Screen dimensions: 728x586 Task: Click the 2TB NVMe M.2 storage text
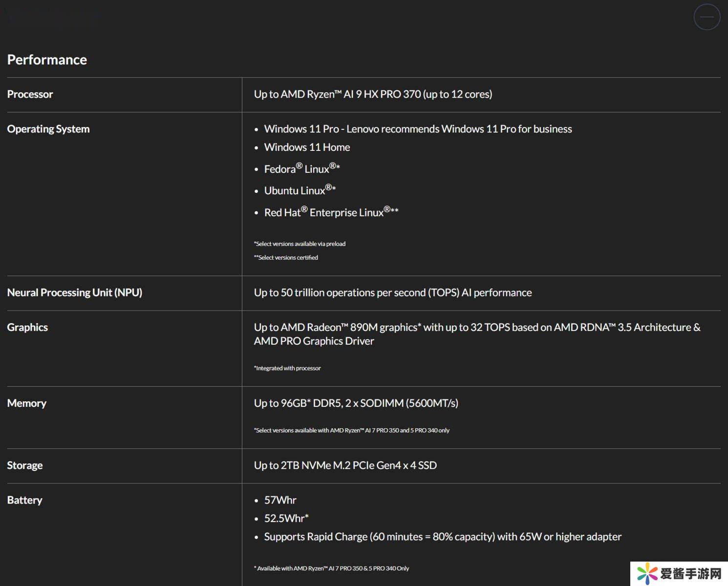pyautogui.click(x=345, y=465)
